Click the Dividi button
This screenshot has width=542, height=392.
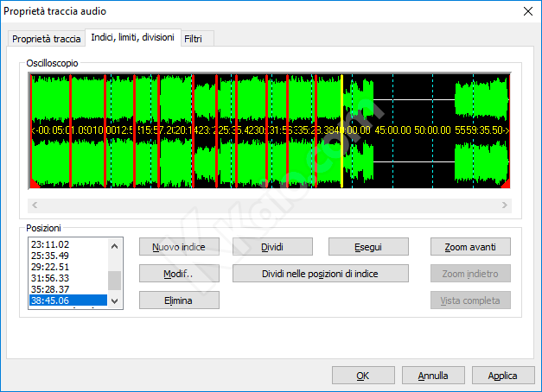click(x=272, y=247)
